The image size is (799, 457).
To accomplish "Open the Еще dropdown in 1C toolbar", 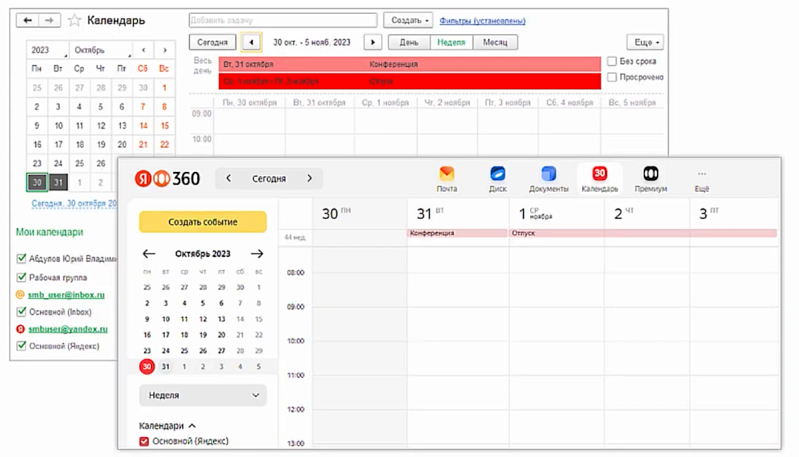I will point(645,42).
